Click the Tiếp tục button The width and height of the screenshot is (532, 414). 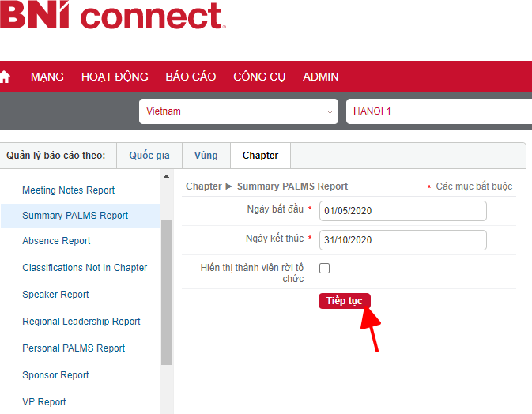pos(345,301)
